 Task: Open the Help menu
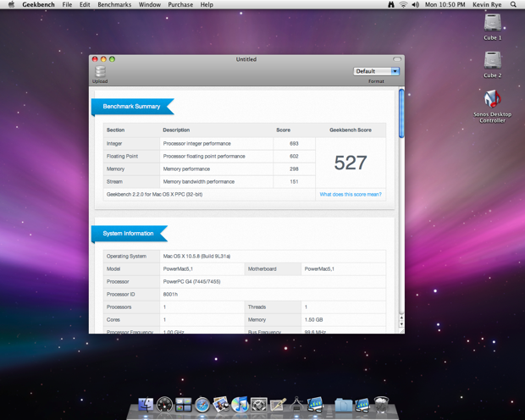coord(207,4)
